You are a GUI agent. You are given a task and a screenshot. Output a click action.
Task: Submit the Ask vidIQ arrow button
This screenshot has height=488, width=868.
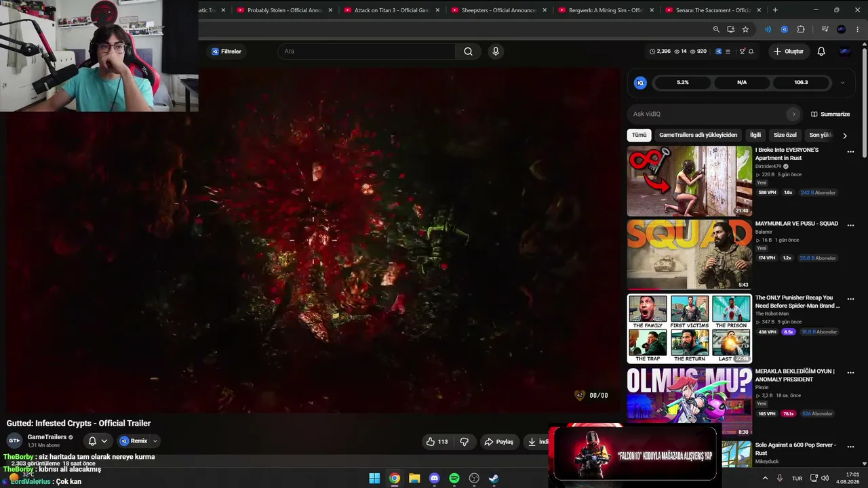click(794, 114)
